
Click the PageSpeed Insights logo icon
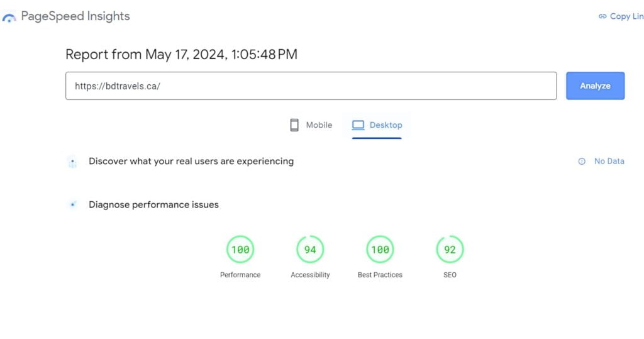(9, 17)
